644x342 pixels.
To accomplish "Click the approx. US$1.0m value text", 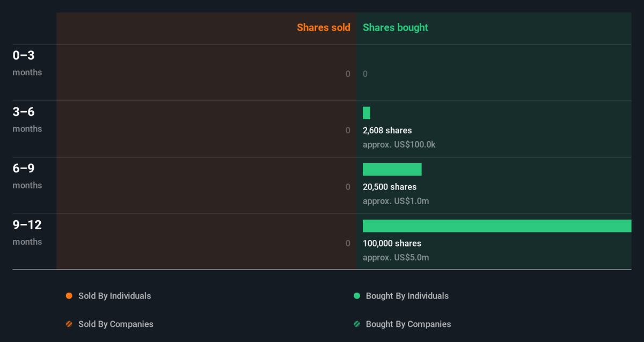I will pyautogui.click(x=396, y=201).
